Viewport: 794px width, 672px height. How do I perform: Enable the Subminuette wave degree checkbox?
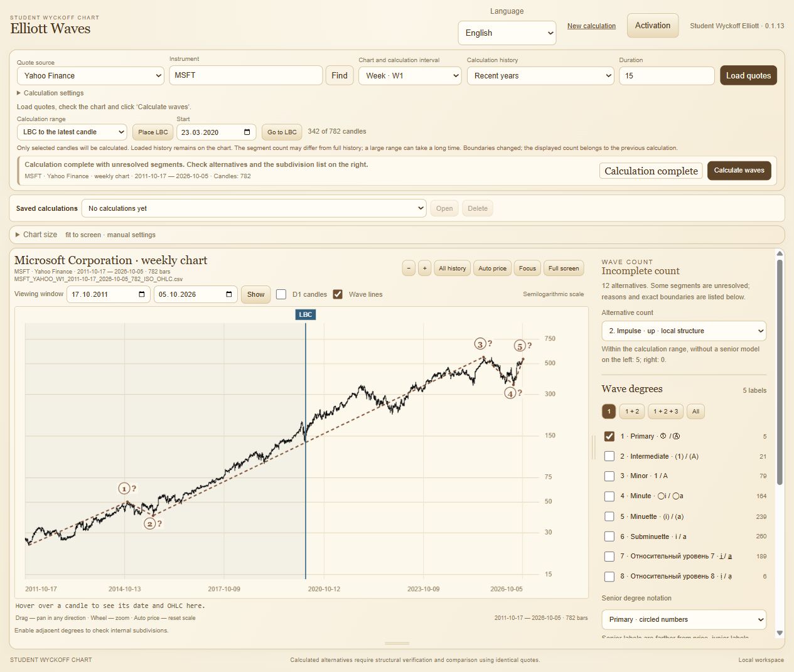(609, 536)
